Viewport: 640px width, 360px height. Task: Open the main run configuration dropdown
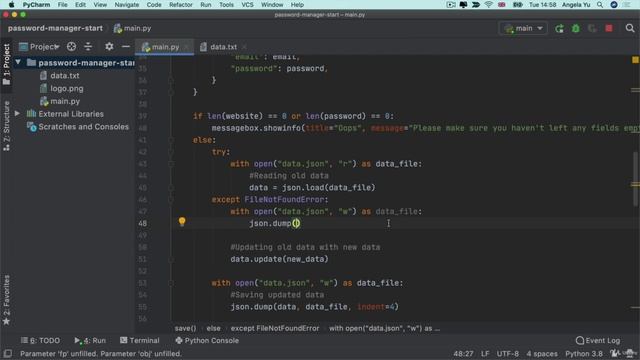click(x=523, y=29)
